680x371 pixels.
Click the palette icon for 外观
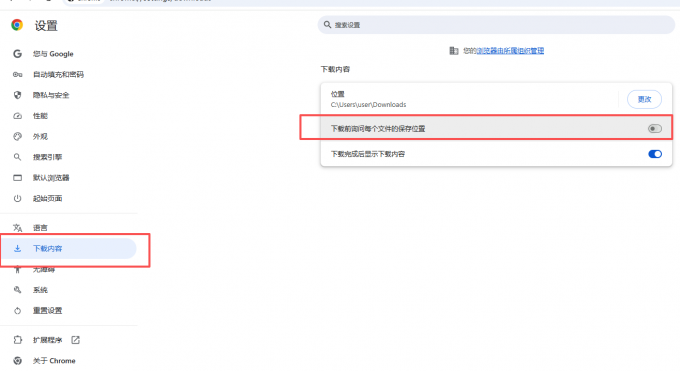17,136
